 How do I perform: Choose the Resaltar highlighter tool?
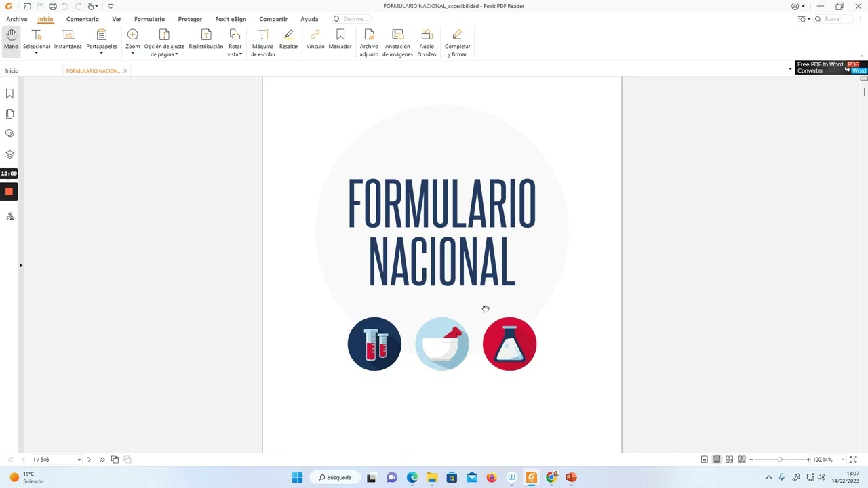289,40
